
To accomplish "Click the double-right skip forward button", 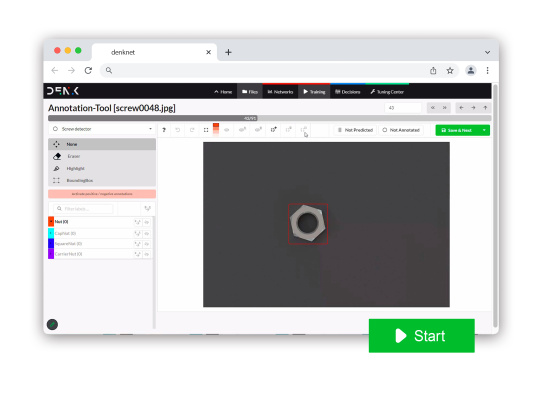I will pyautogui.click(x=445, y=108).
